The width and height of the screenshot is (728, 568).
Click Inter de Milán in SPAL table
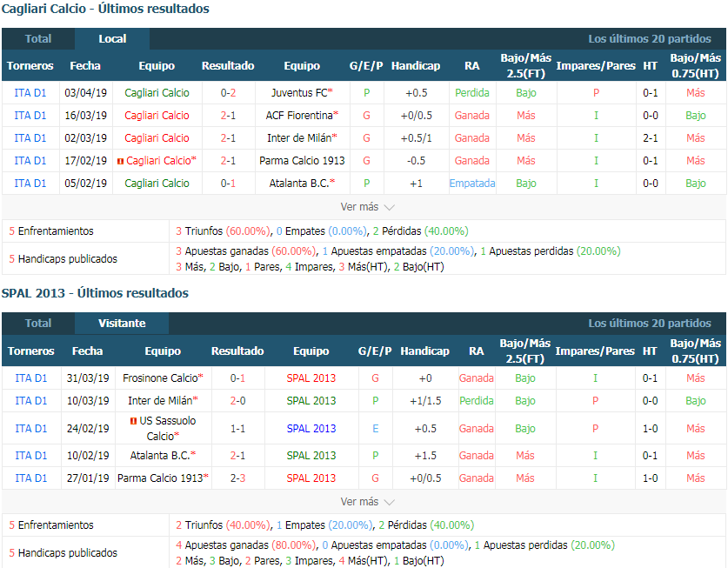(160, 401)
